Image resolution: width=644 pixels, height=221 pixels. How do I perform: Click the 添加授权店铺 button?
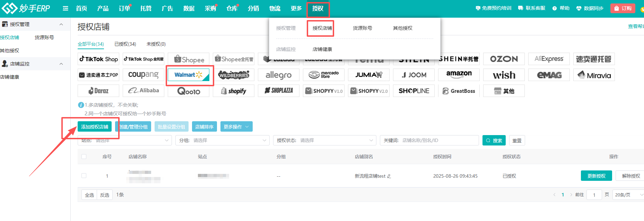(95, 127)
